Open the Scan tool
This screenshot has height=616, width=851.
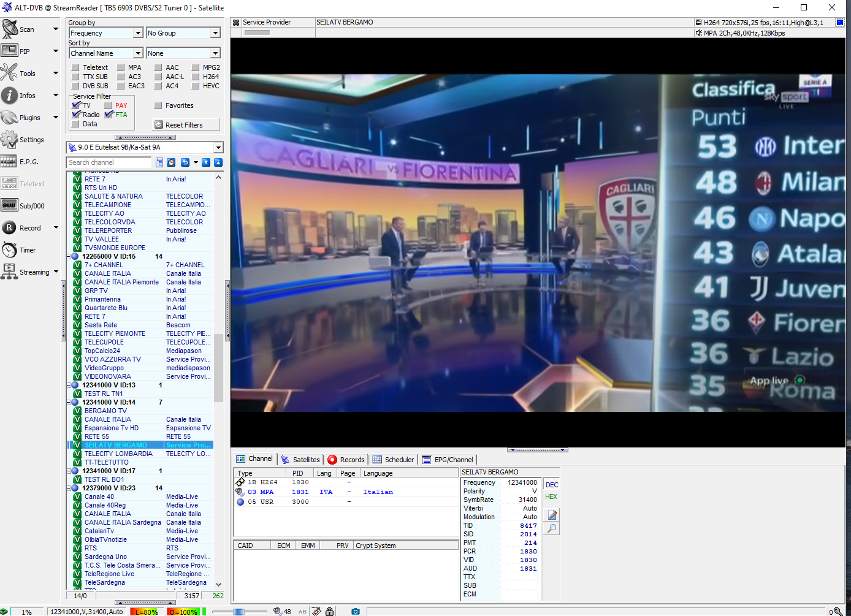click(x=10, y=29)
